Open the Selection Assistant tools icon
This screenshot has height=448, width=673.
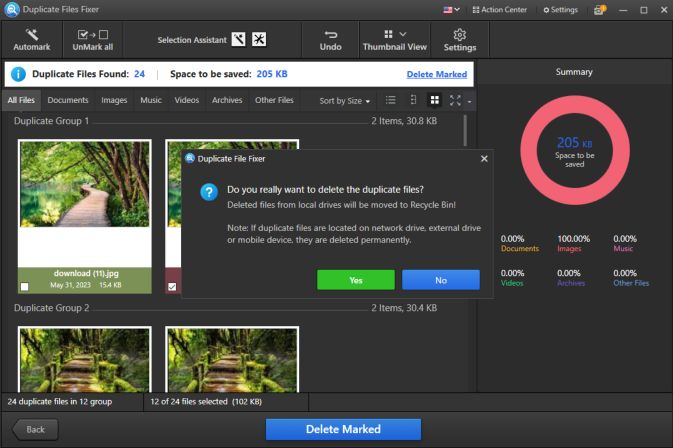[x=259, y=39]
